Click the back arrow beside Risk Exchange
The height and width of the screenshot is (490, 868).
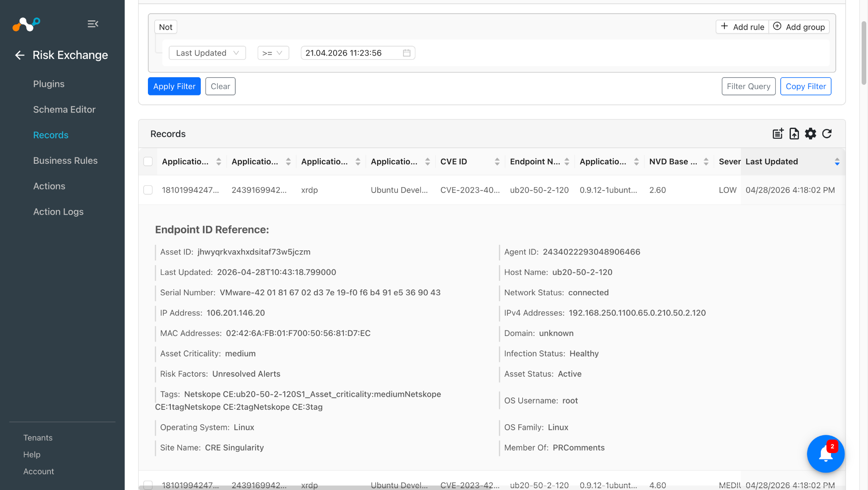click(19, 55)
